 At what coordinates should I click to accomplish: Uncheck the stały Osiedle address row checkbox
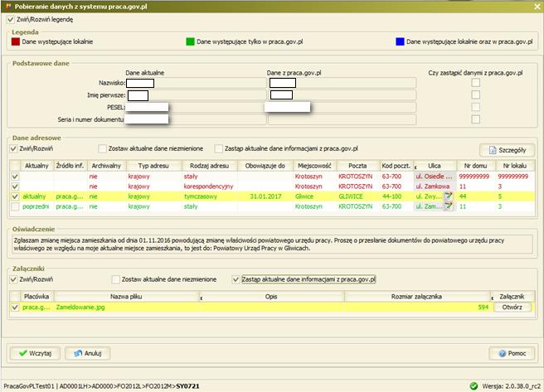(x=15, y=177)
